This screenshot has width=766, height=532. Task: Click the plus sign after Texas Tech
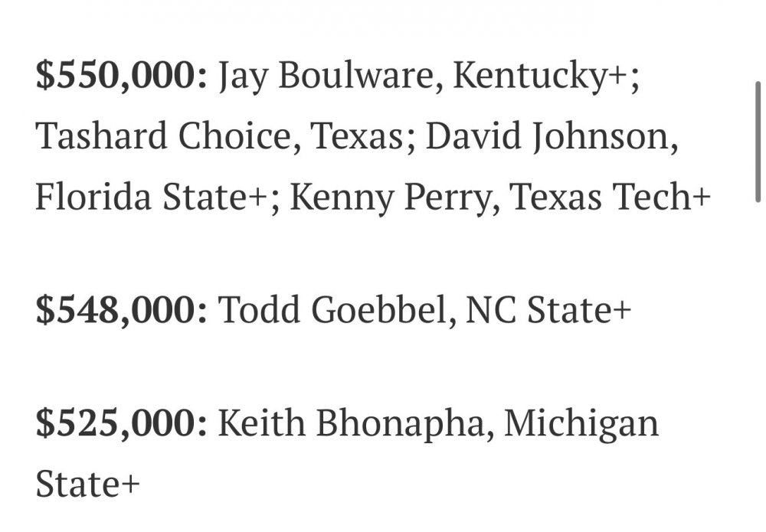coord(702,197)
